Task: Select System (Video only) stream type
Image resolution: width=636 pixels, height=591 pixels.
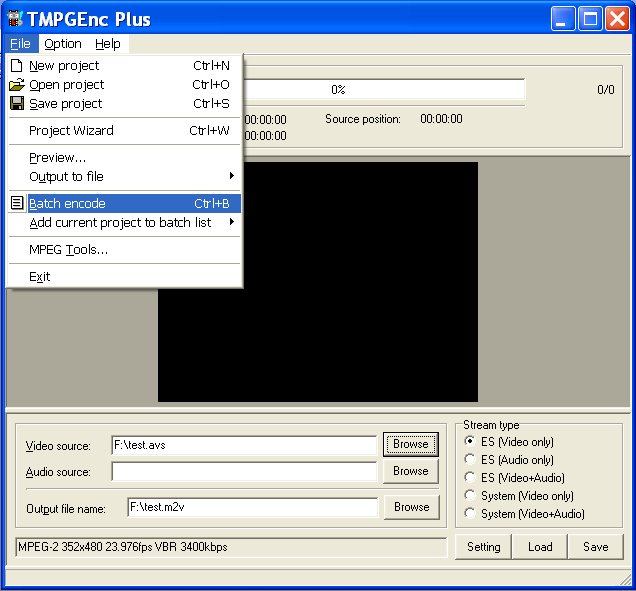Action: point(470,495)
